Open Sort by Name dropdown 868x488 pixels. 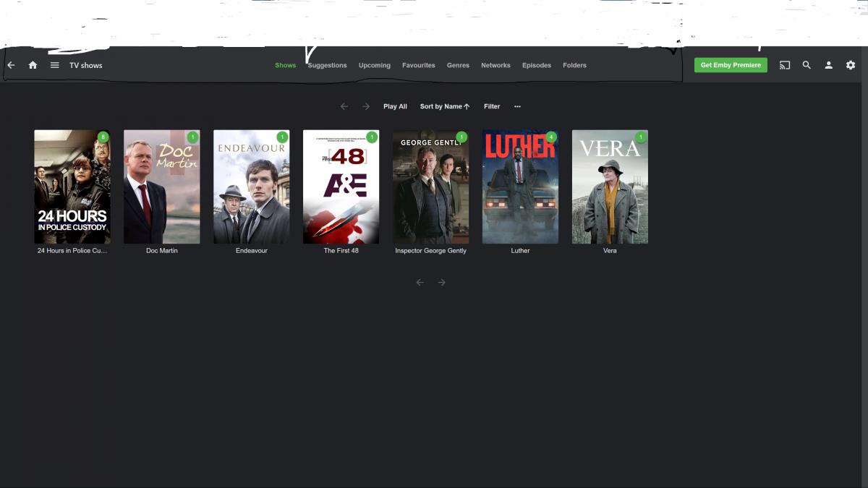click(x=445, y=106)
